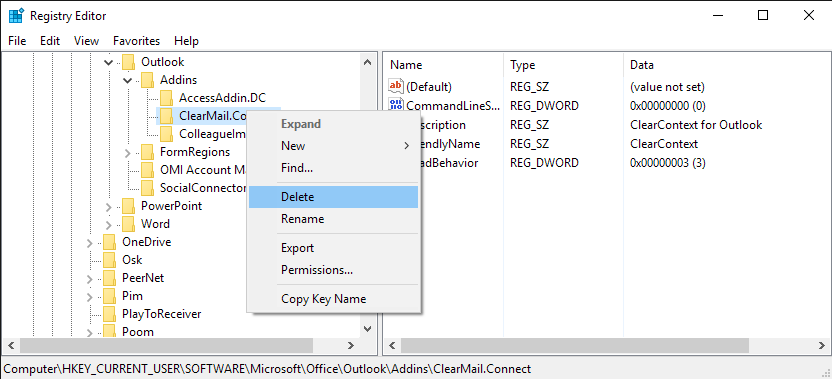The height and width of the screenshot is (379, 832).
Task: Click the FormRegions folder icon
Action: click(x=148, y=152)
